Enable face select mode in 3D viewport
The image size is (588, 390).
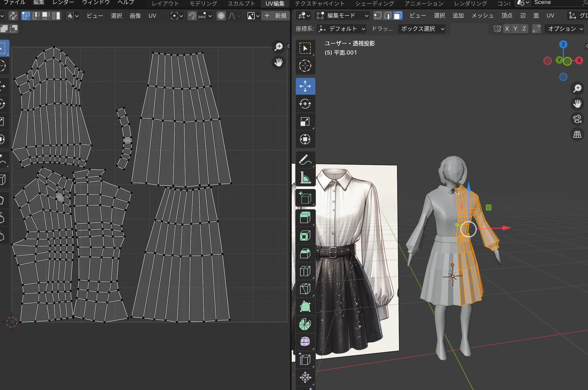[x=398, y=16]
